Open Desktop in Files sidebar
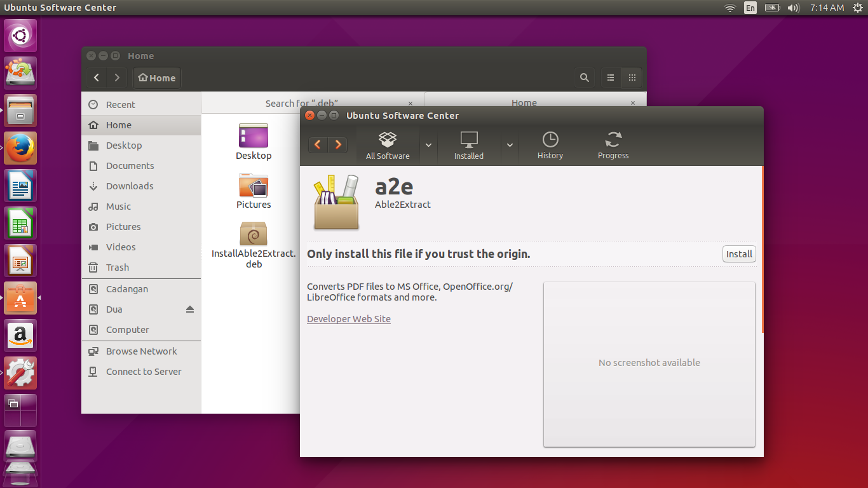 click(x=141, y=146)
